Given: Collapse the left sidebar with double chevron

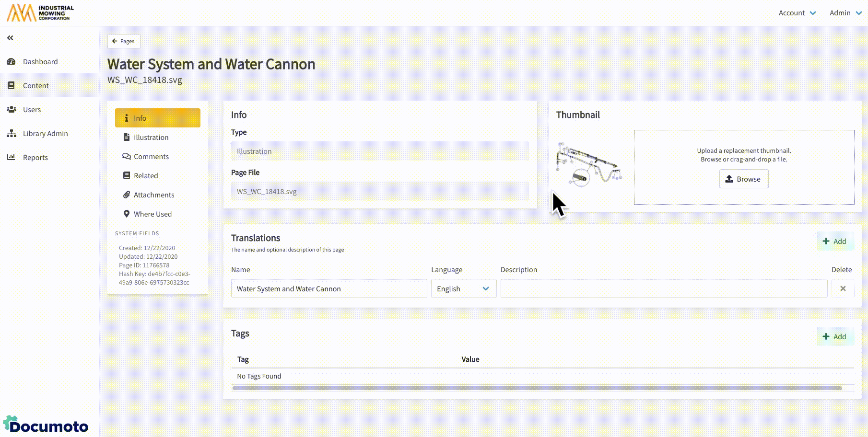Looking at the screenshot, I should coord(10,38).
